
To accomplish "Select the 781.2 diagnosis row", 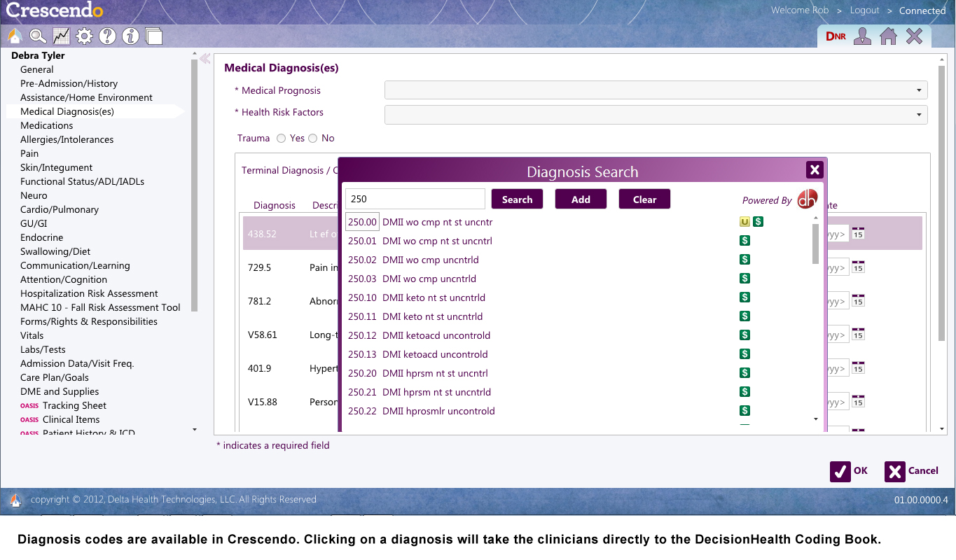I will (x=291, y=301).
